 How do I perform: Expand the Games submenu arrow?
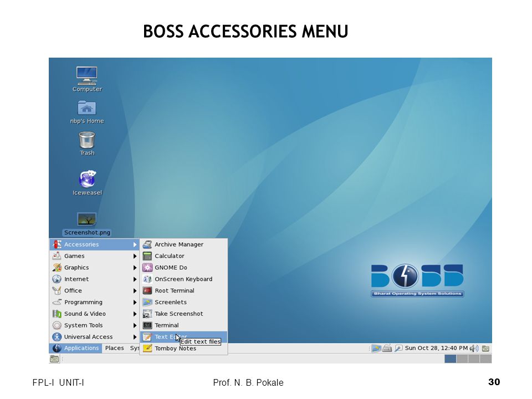tap(135, 256)
